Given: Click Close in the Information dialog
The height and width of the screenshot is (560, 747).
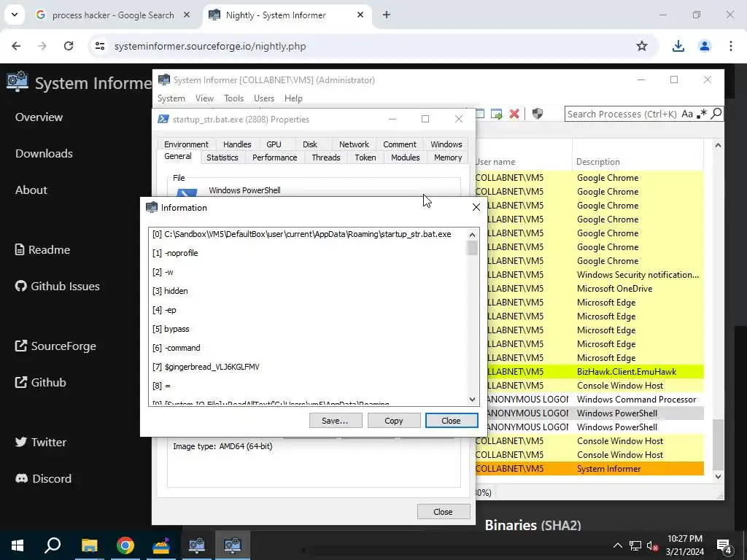Looking at the screenshot, I should pos(451,421).
